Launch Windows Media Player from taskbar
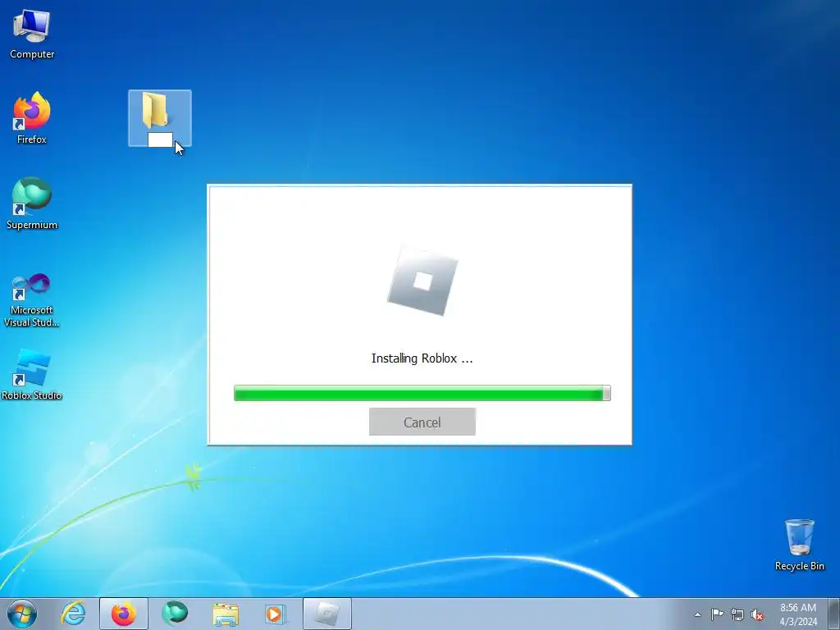This screenshot has height=630, width=840. [x=276, y=614]
